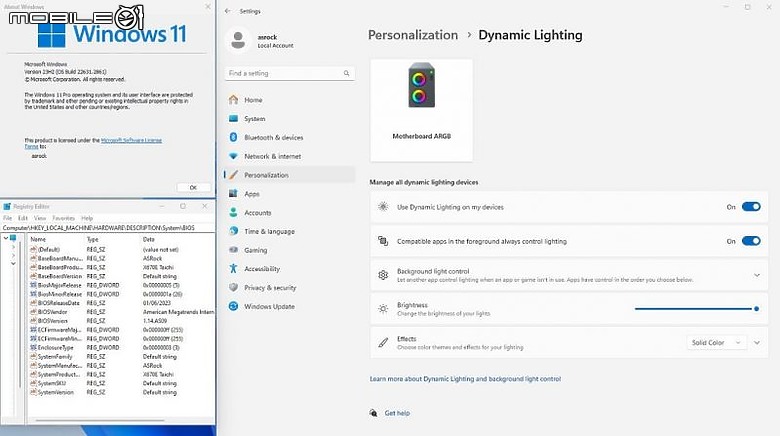Open Network & internet settings
This screenshot has height=436, width=780.
coord(289,156)
